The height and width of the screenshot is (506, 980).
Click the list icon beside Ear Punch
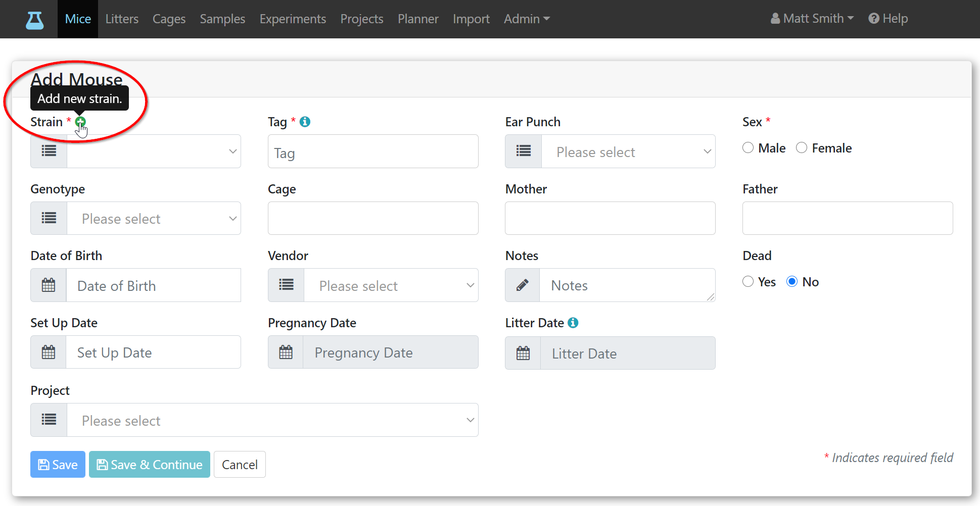pos(524,151)
